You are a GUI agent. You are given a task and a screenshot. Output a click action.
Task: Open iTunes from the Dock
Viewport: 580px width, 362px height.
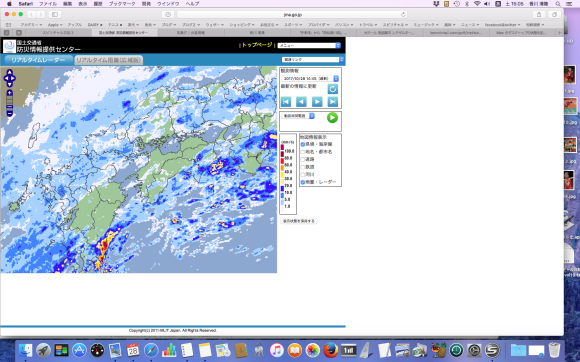[277, 350]
